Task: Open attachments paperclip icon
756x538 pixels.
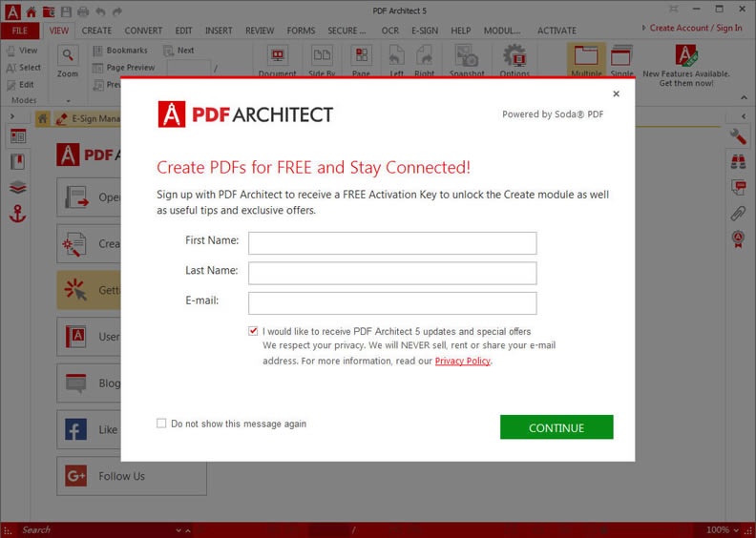Action: (x=738, y=213)
